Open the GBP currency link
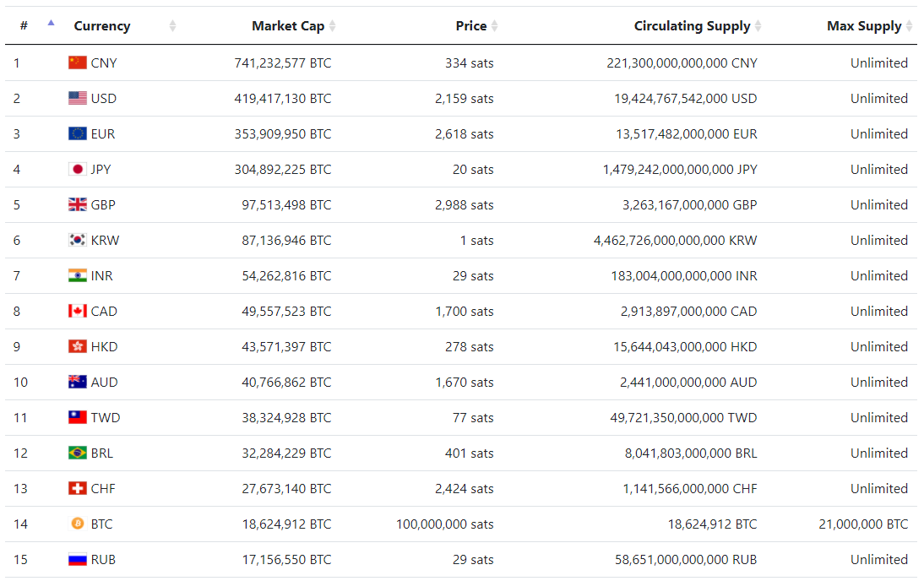The width and height of the screenshot is (924, 581). [x=103, y=204]
